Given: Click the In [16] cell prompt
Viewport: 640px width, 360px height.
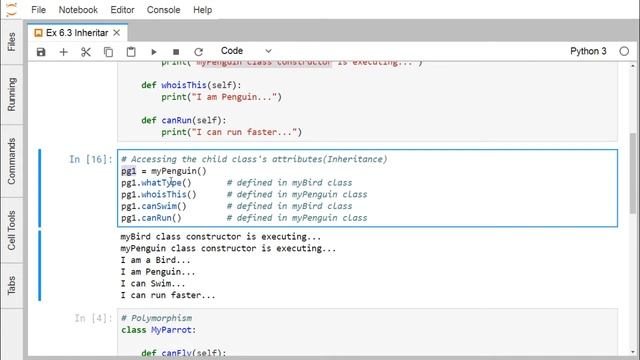Looking at the screenshot, I should [x=90, y=159].
